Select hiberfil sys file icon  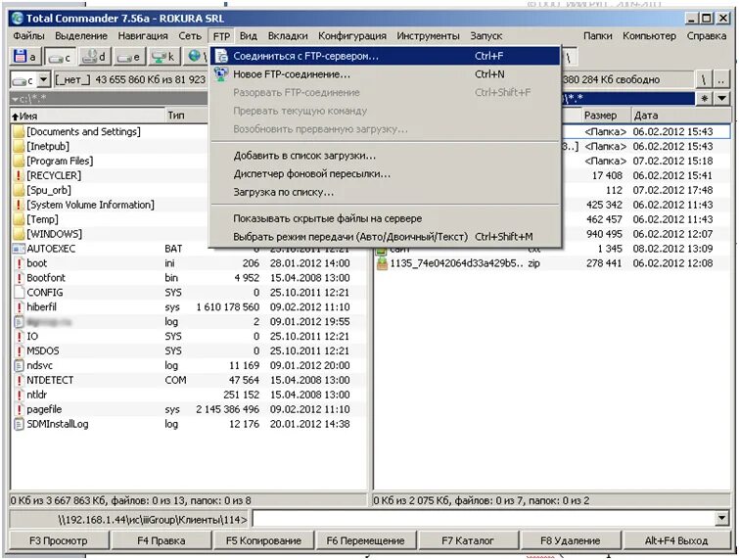pos(19,306)
